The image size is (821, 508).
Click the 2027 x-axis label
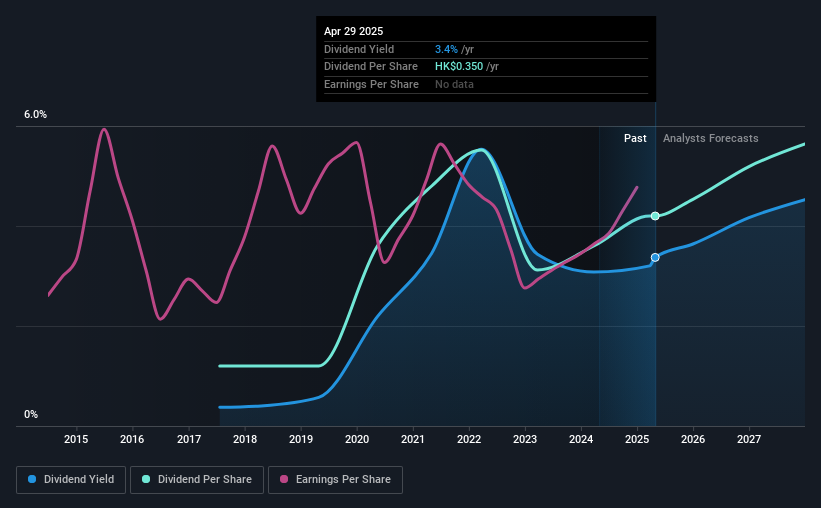pos(749,439)
